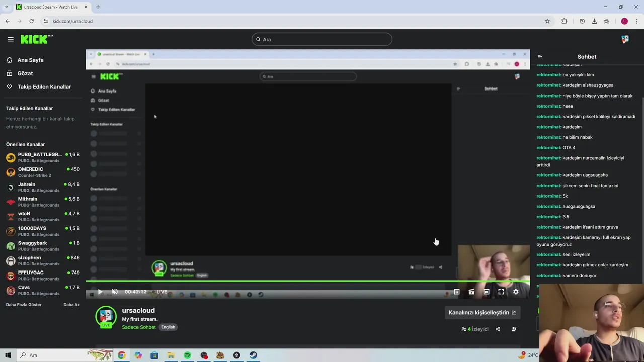Toggle theater mode in the player
Viewport: 644px width, 362px height.
(x=486, y=292)
